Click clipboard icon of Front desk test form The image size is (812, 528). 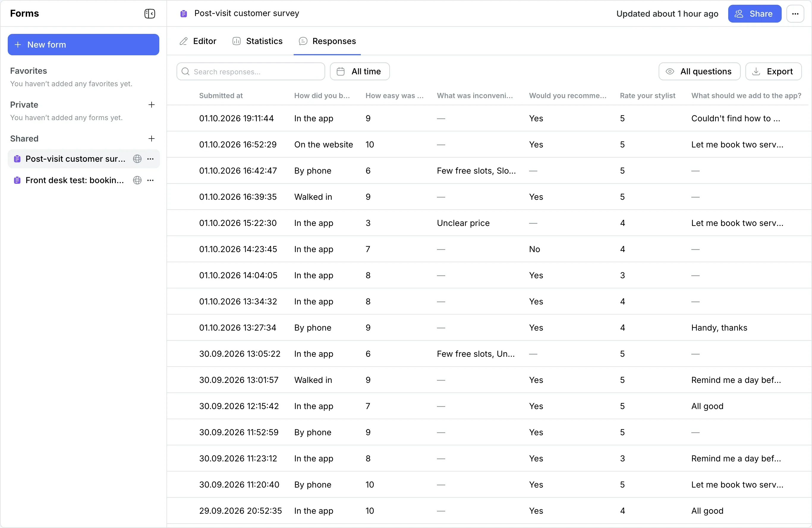tap(17, 180)
